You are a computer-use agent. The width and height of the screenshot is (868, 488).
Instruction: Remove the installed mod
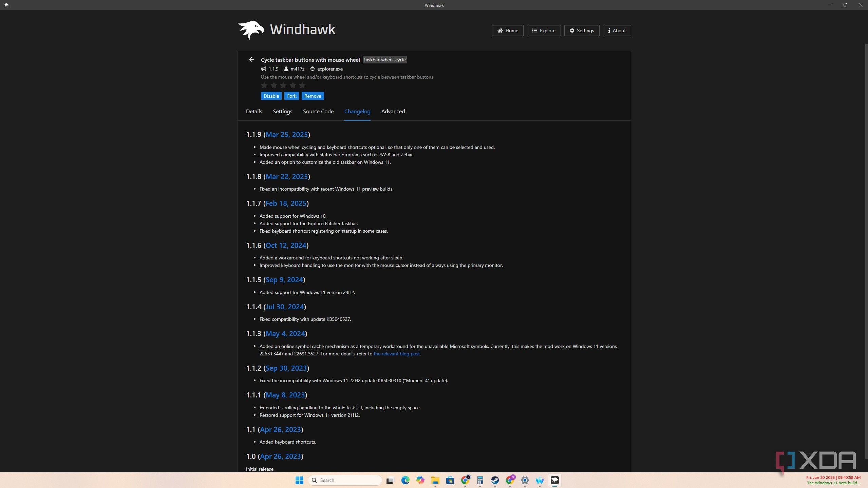[313, 96]
